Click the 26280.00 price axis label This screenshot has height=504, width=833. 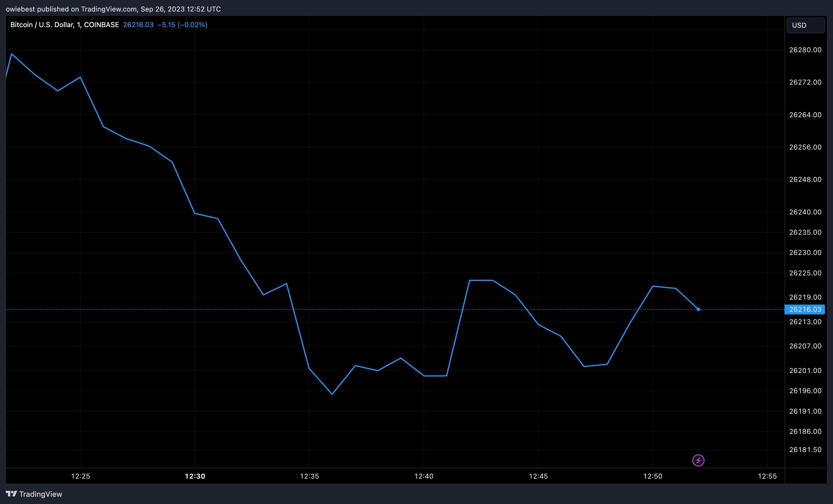click(x=805, y=50)
